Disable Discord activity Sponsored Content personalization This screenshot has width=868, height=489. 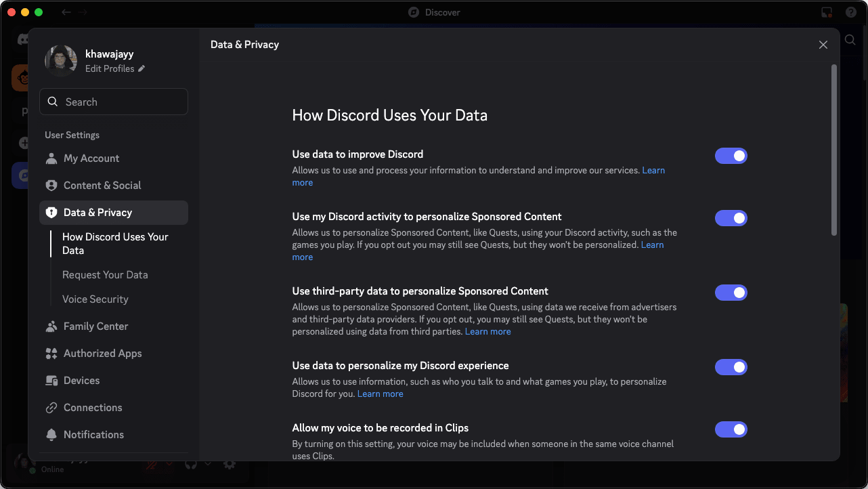[x=731, y=218]
